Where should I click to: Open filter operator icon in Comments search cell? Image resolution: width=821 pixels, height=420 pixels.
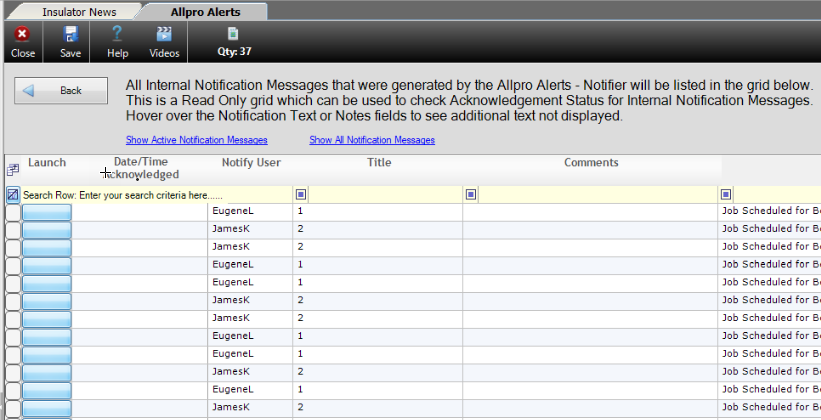click(471, 195)
